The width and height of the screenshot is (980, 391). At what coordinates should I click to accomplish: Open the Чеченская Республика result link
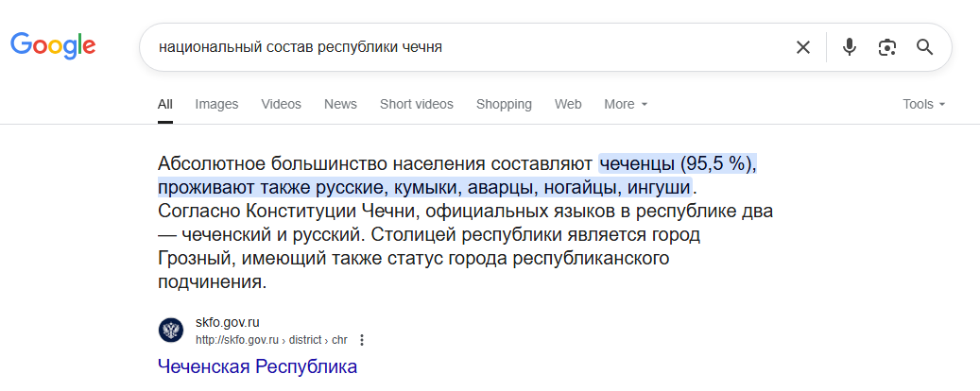click(x=257, y=366)
